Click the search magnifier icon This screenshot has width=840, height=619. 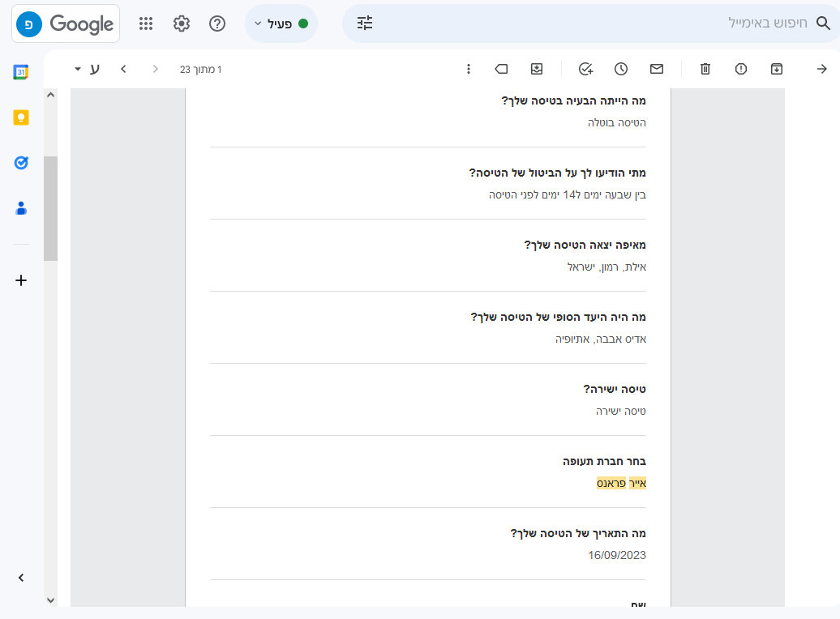pyautogui.click(x=823, y=23)
